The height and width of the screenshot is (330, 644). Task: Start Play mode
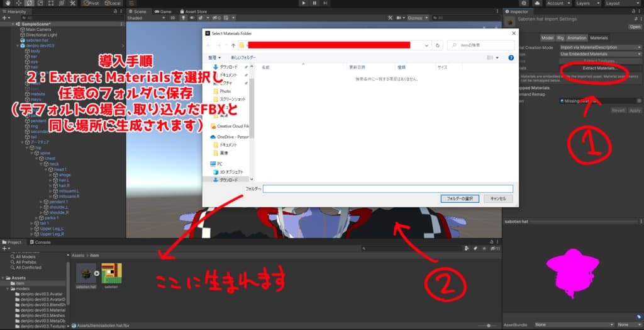[x=304, y=3]
